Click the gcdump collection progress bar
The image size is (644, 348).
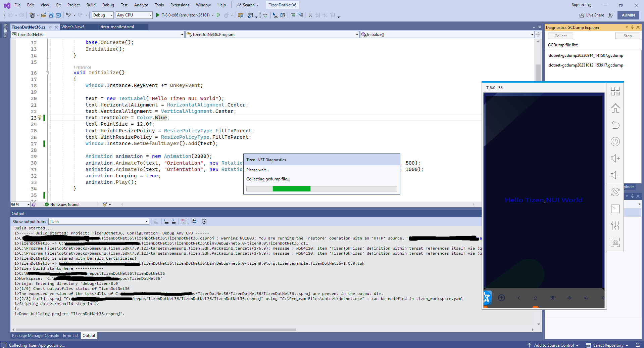click(321, 188)
